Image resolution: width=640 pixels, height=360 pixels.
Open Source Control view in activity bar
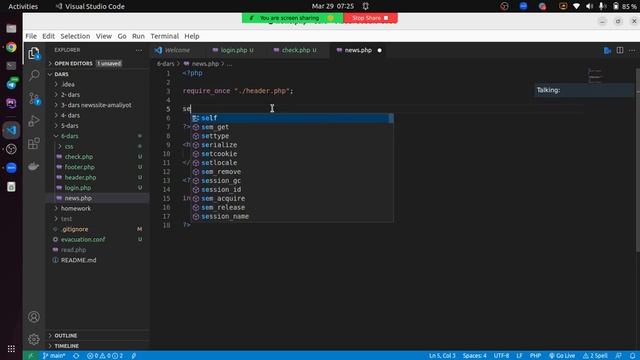(34, 98)
